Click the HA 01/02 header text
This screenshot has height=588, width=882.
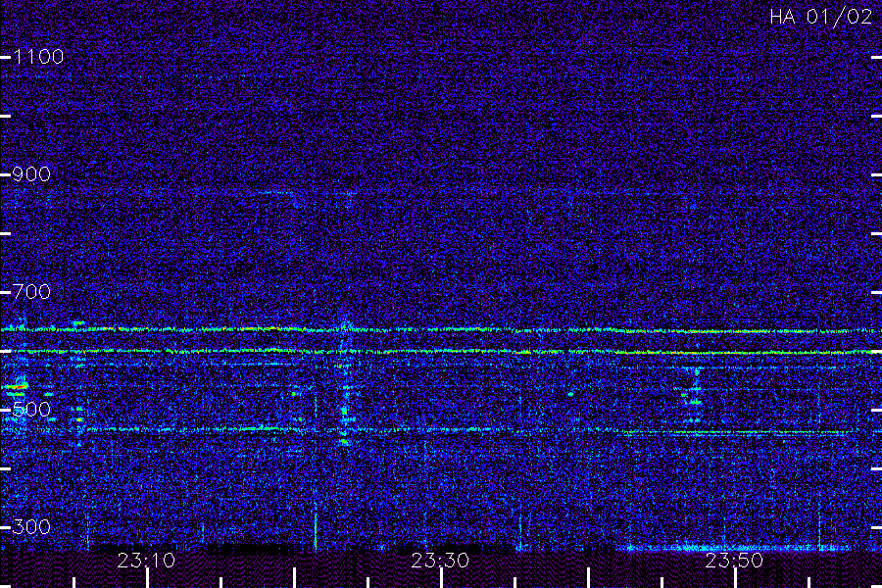tap(820, 17)
